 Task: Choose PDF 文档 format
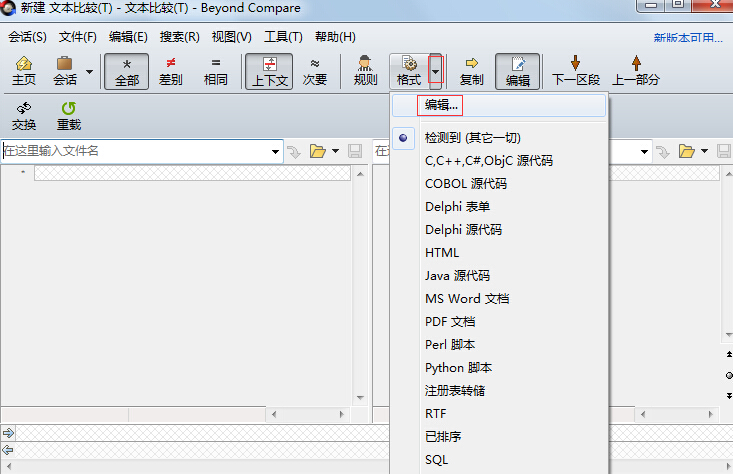[499, 321]
